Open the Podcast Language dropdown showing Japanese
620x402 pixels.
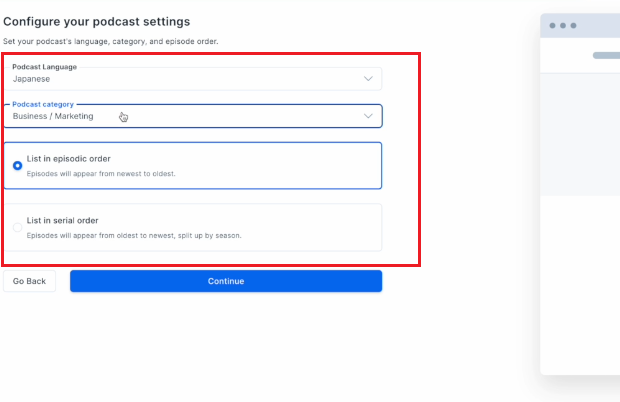coord(193,79)
